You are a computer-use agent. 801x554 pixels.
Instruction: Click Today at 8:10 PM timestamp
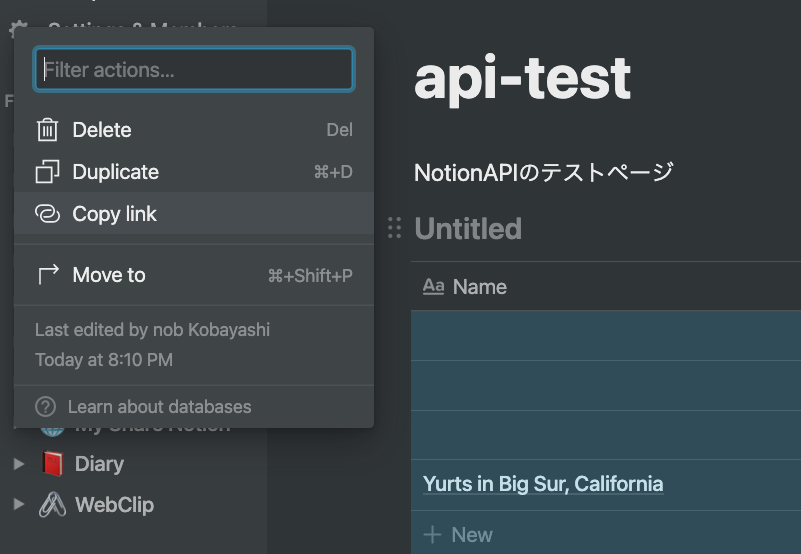tap(104, 360)
